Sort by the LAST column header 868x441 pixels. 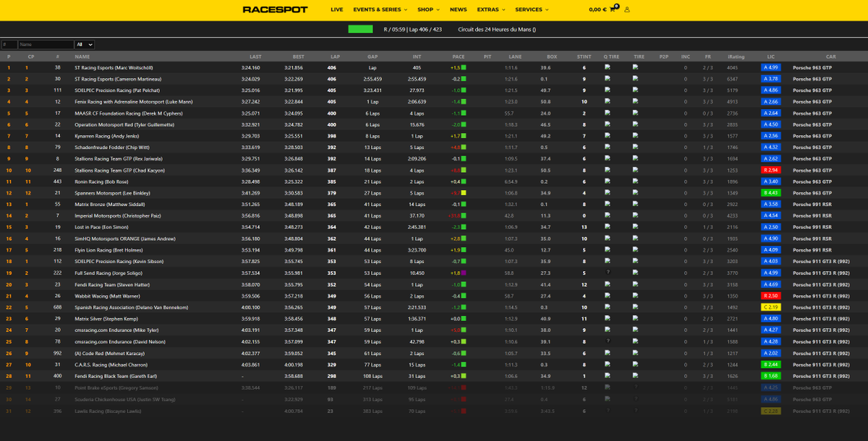[255, 56]
